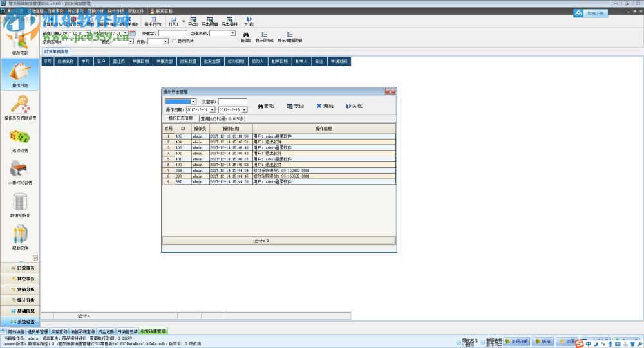The width and height of the screenshot is (644, 348).
Task: Switch to 前台销售 bottom tab
Action: tap(16, 331)
